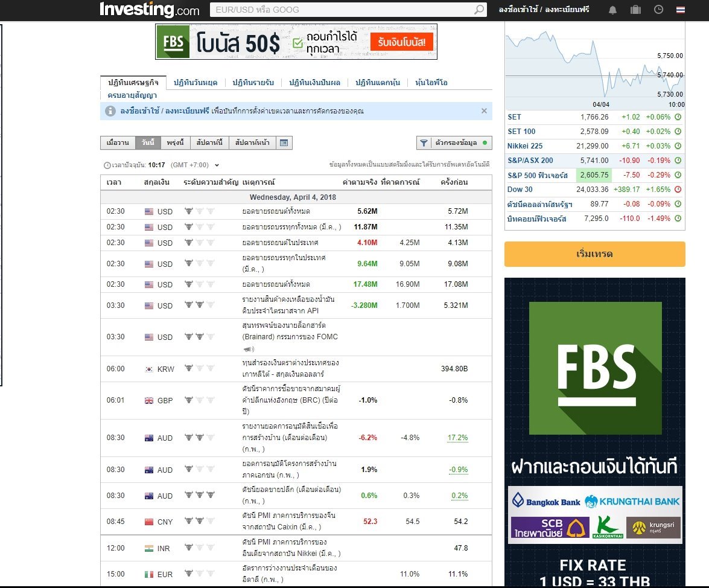Open the API crude oil stock report event
This screenshot has width=709, height=588.
click(x=288, y=305)
